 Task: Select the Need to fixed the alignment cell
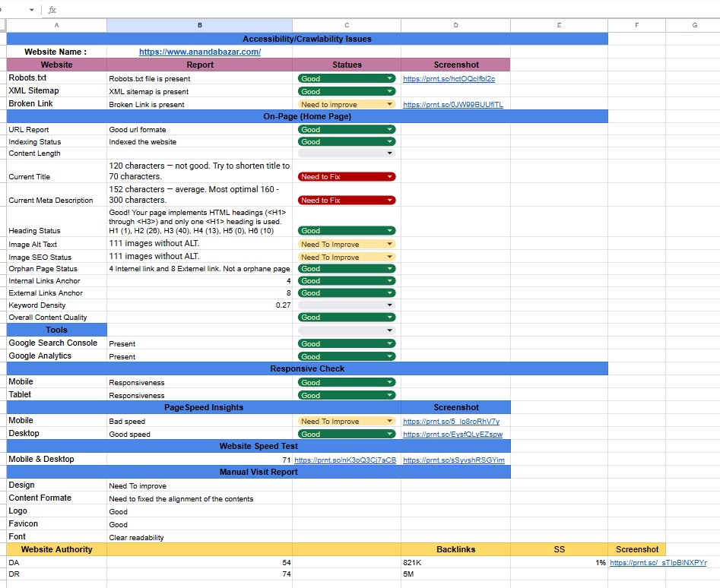[200, 498]
